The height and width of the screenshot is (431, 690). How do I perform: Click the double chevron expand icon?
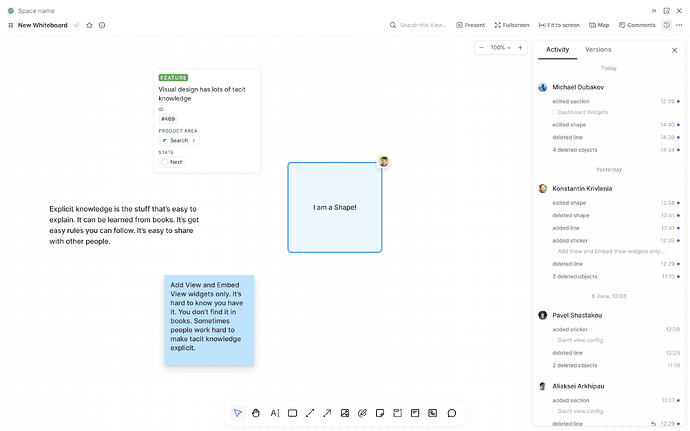pos(654,11)
